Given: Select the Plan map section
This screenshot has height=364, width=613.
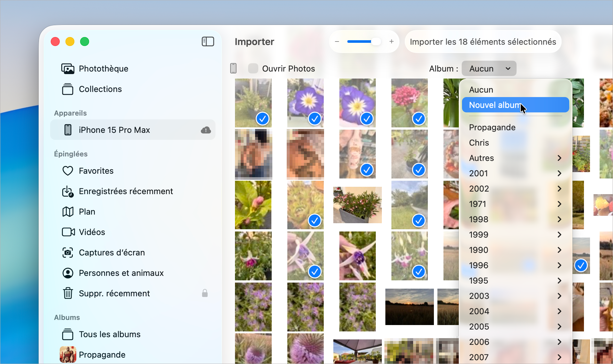Looking at the screenshot, I should pyautogui.click(x=87, y=211).
